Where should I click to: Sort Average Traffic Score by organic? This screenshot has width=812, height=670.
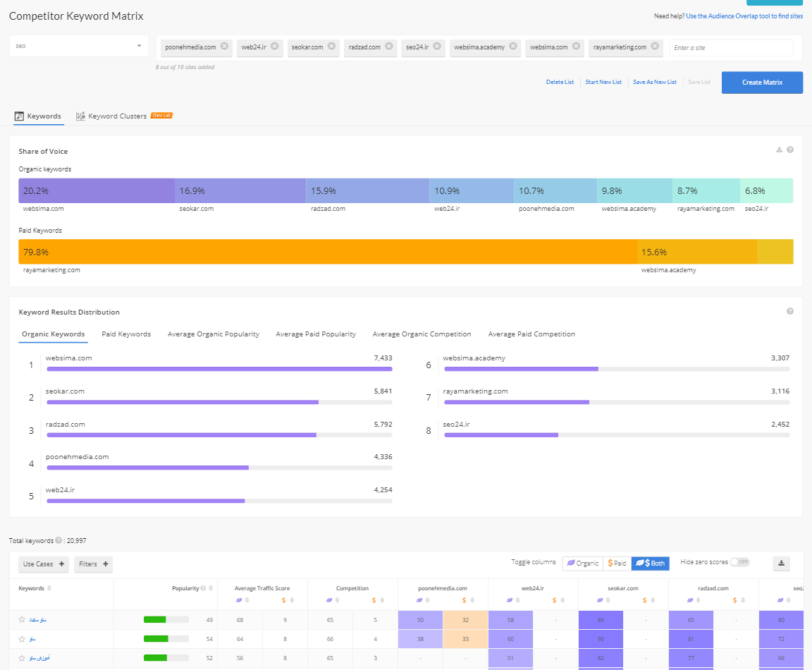click(x=247, y=600)
